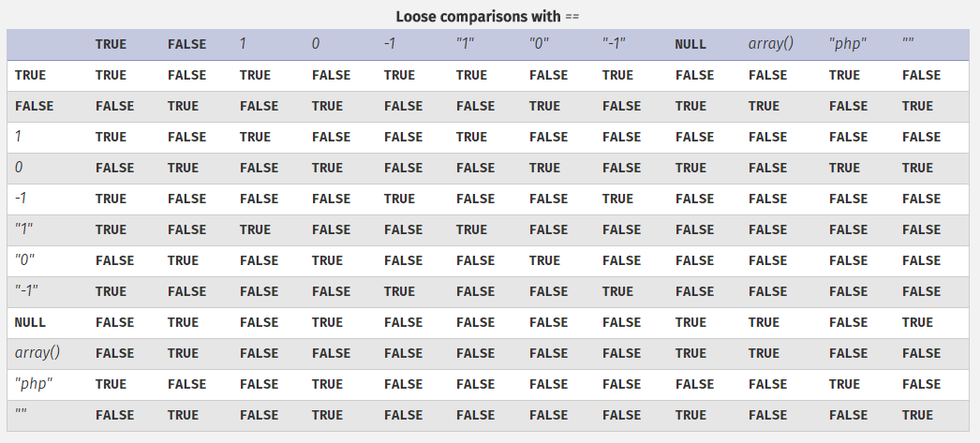Click the "php" column header
980x443 pixels.
click(848, 44)
